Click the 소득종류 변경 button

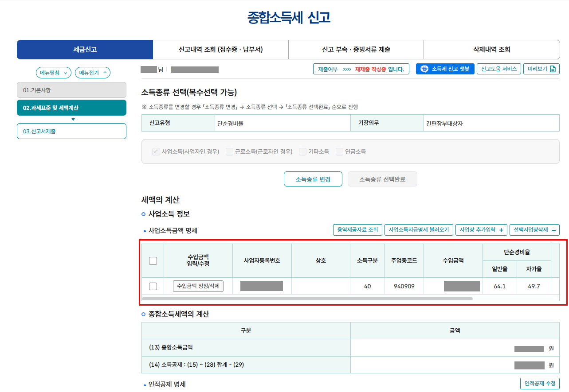(313, 179)
